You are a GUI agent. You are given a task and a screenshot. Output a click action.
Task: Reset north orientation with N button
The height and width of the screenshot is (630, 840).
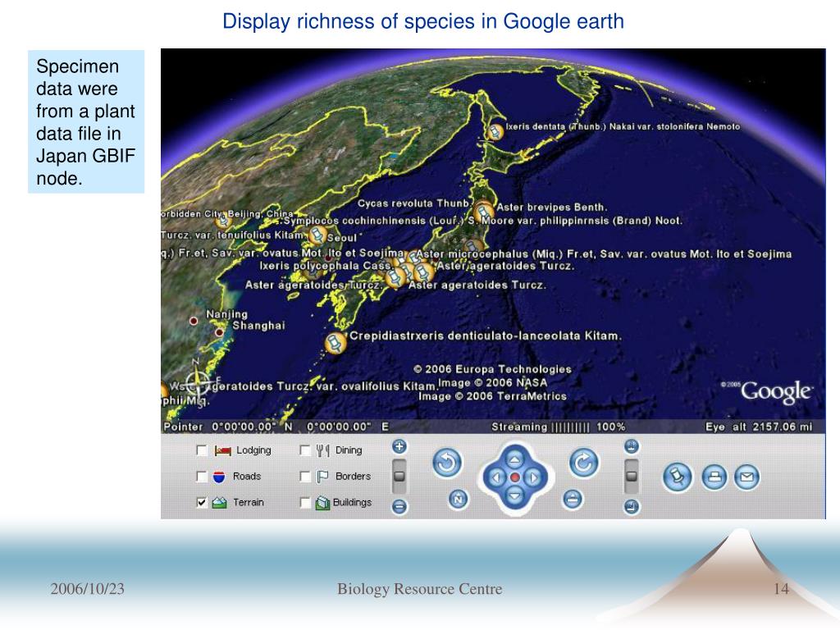(x=458, y=500)
